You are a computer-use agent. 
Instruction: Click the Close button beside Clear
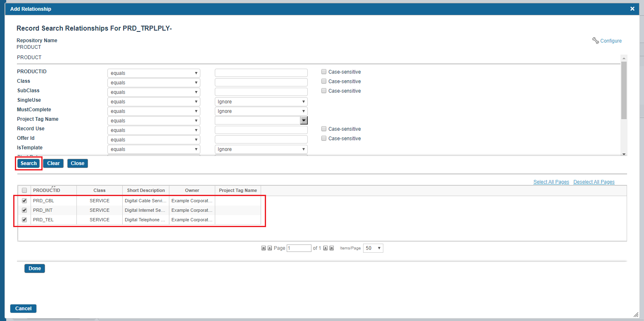[x=77, y=163]
